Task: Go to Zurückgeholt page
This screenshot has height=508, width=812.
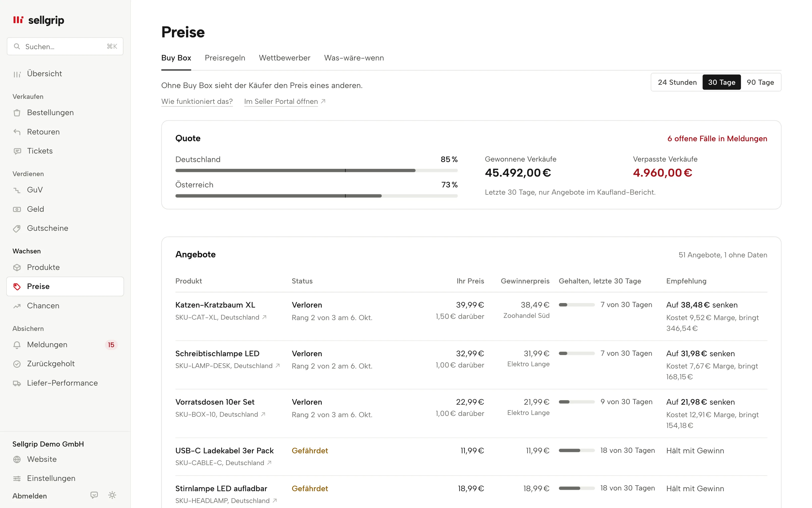Action: (x=65, y=364)
